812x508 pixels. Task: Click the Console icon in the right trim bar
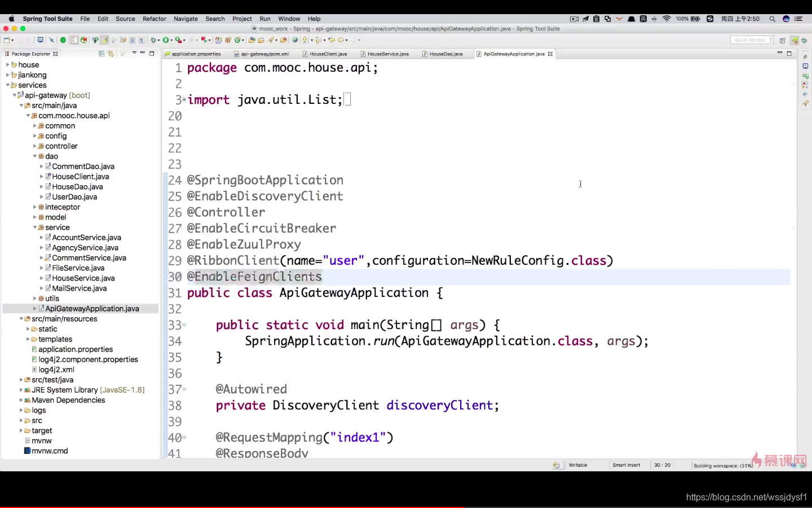[805, 66]
